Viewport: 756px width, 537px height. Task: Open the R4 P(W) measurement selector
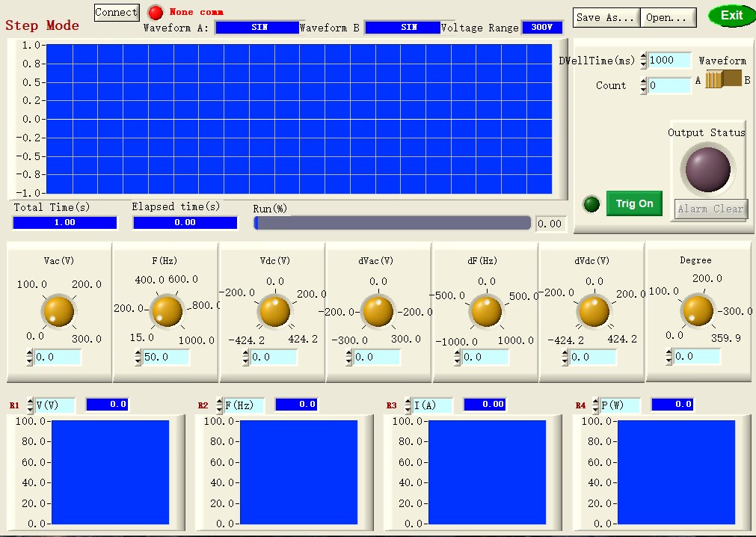click(x=620, y=405)
